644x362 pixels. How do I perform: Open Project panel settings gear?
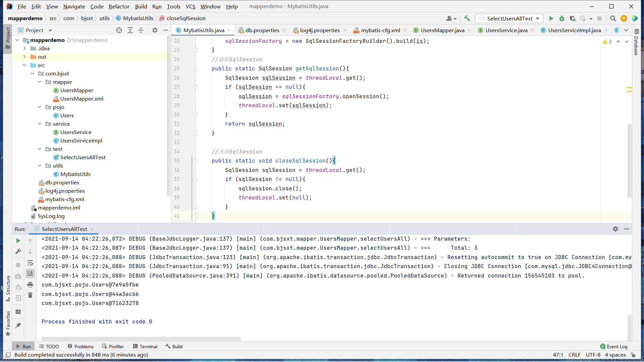(x=155, y=30)
